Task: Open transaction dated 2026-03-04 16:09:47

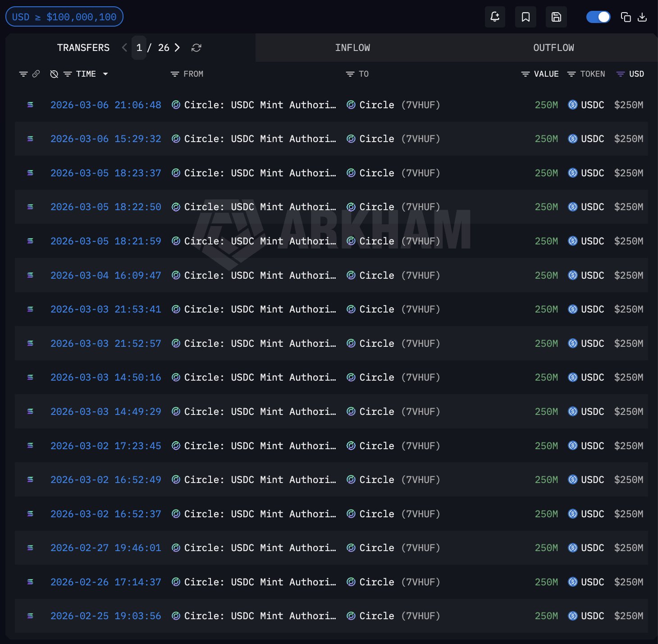Action: point(105,275)
